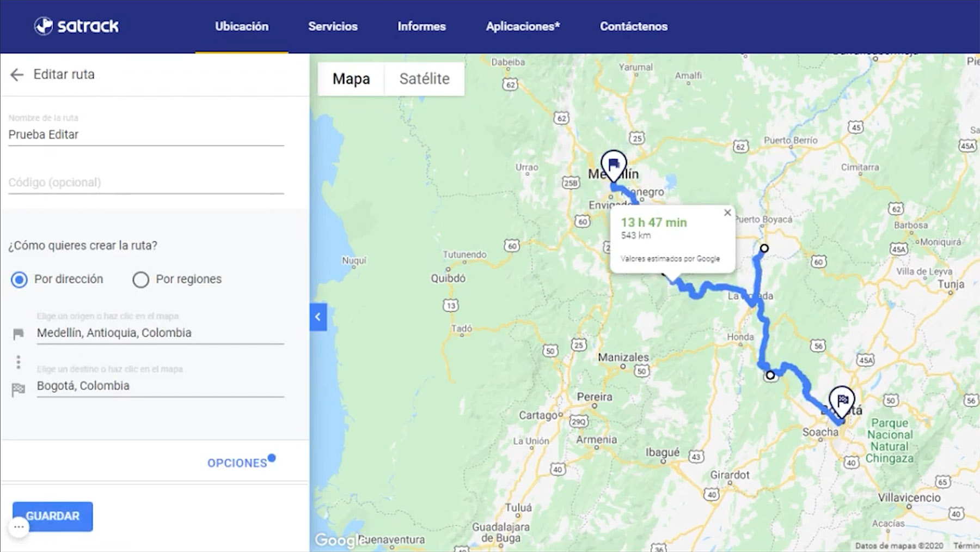The height and width of the screenshot is (552, 980).
Task: Switch map to Mapa view
Action: coord(351,79)
